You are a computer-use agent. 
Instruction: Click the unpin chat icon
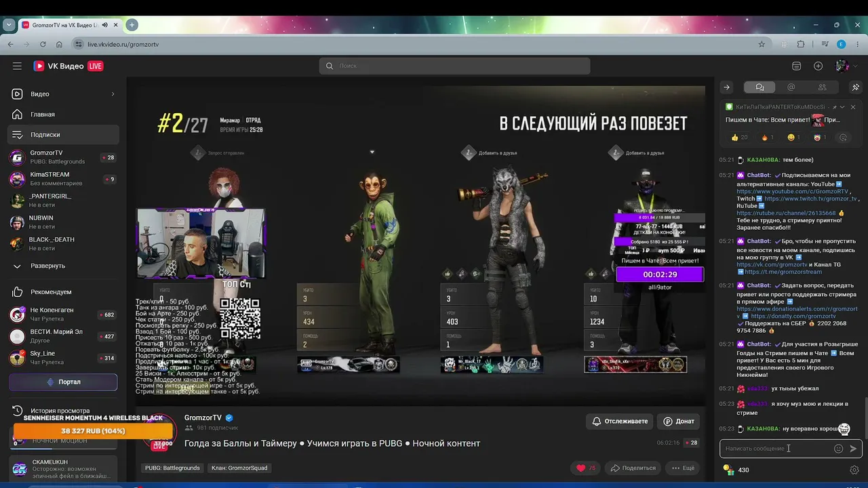click(855, 87)
